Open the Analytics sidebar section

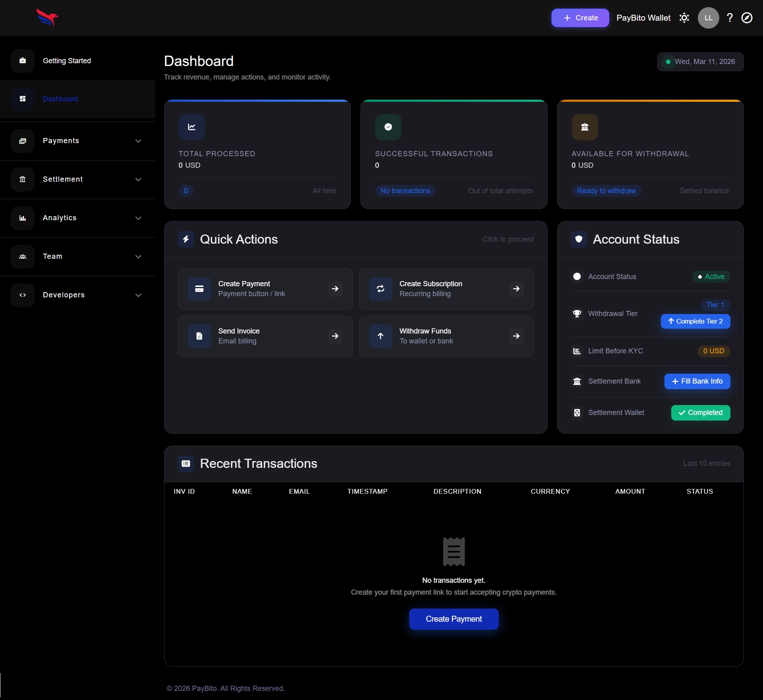77,218
